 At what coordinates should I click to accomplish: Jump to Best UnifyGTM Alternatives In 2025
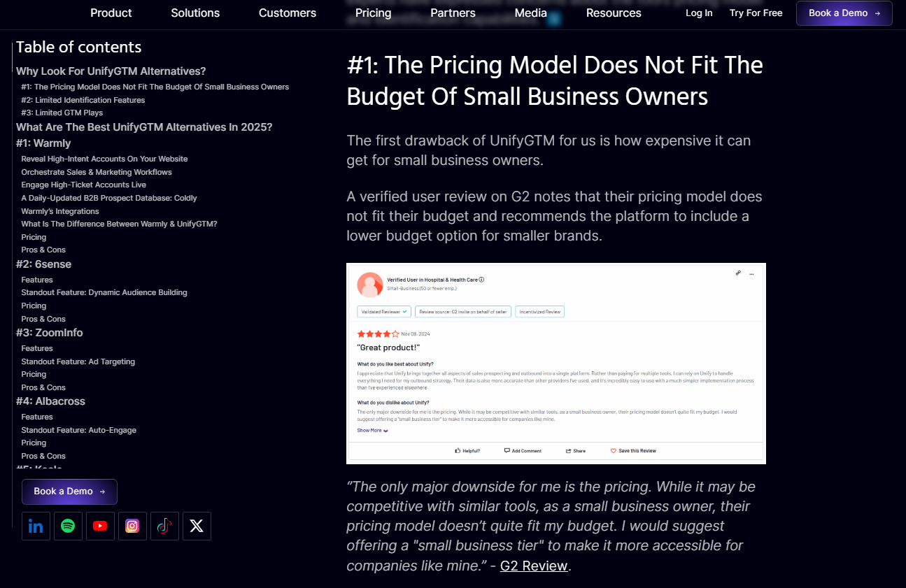144,127
